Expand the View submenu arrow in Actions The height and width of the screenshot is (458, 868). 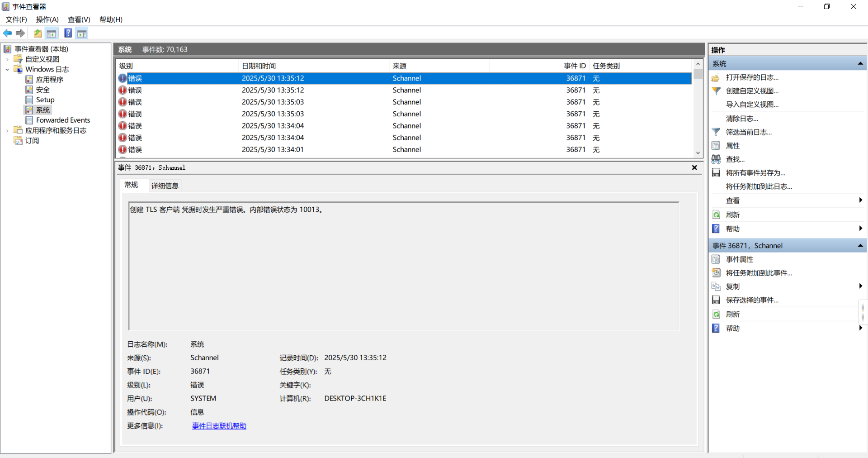coord(861,200)
